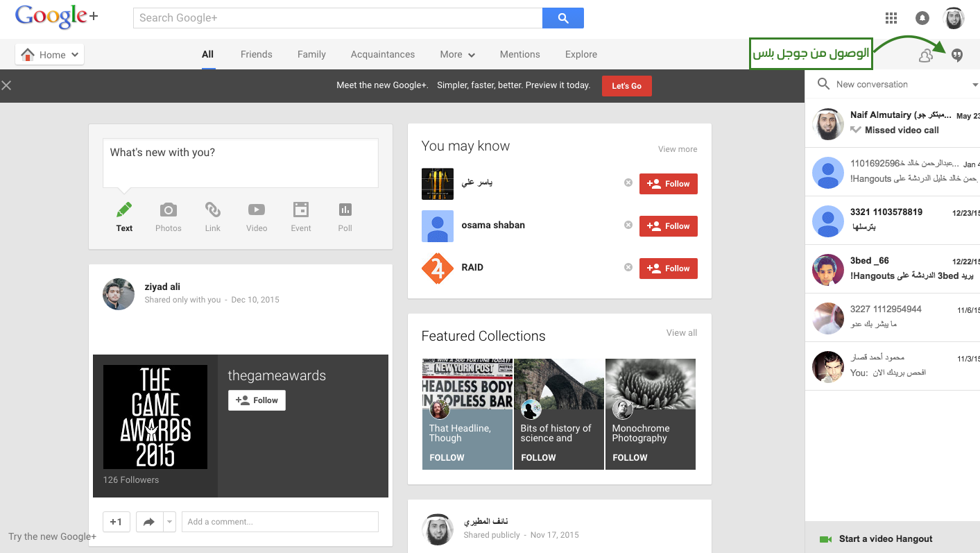
Task: Click Try the new Google+ link
Action: point(53,537)
